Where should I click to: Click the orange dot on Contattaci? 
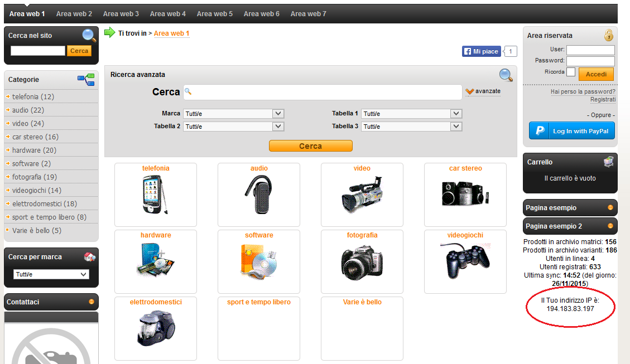coord(91,302)
